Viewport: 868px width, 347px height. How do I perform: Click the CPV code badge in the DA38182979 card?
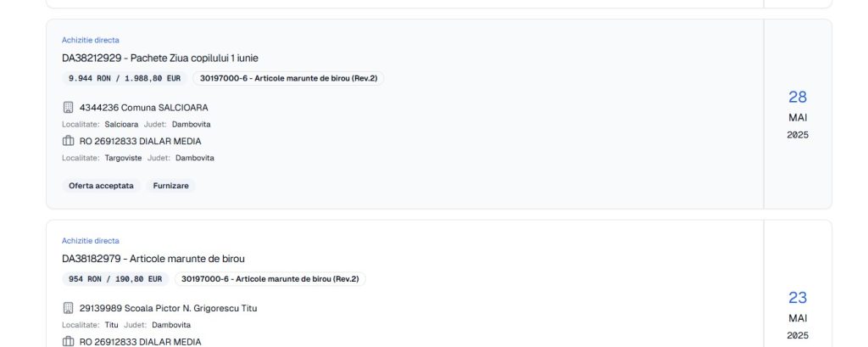pyautogui.click(x=270, y=278)
